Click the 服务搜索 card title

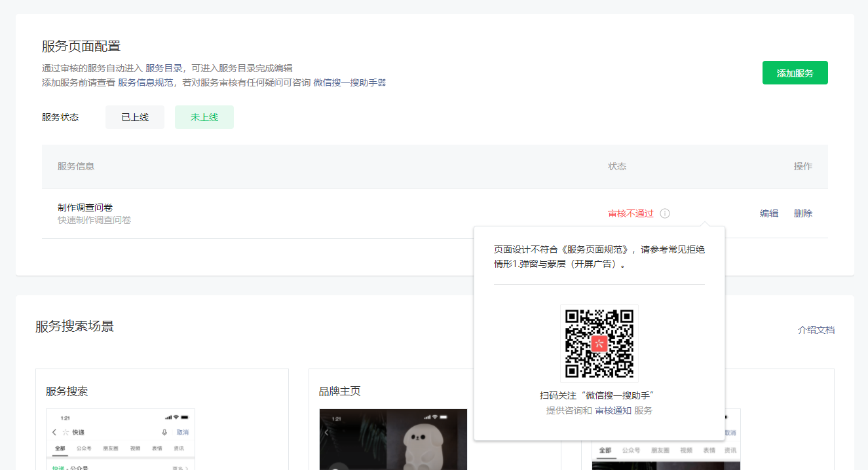click(67, 391)
